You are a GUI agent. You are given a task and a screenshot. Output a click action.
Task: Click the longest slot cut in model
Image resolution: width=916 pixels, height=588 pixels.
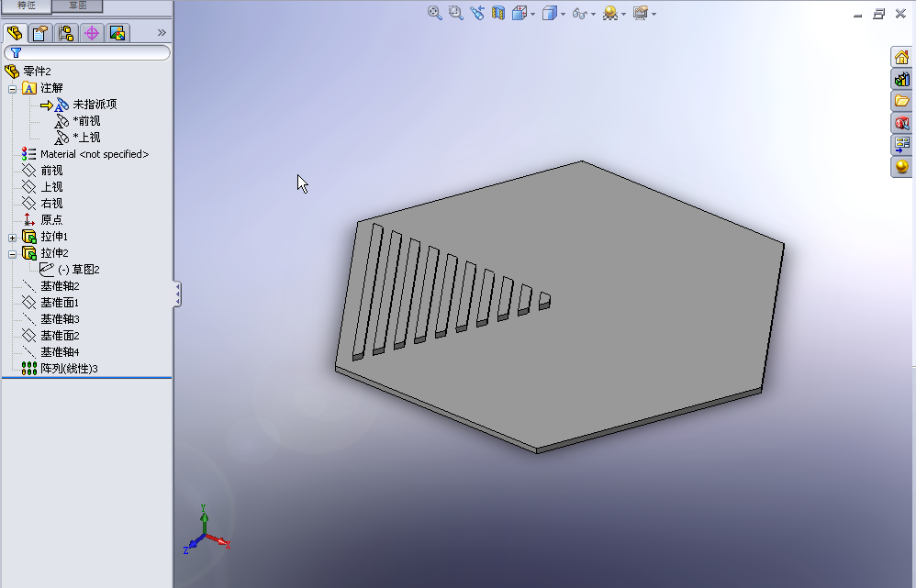pos(368,292)
